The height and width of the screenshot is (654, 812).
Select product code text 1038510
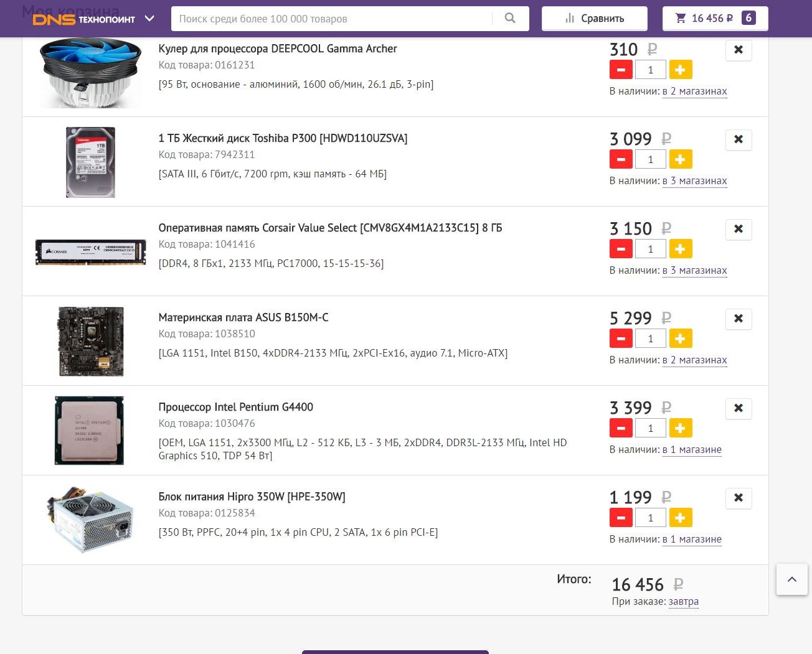[x=235, y=334]
